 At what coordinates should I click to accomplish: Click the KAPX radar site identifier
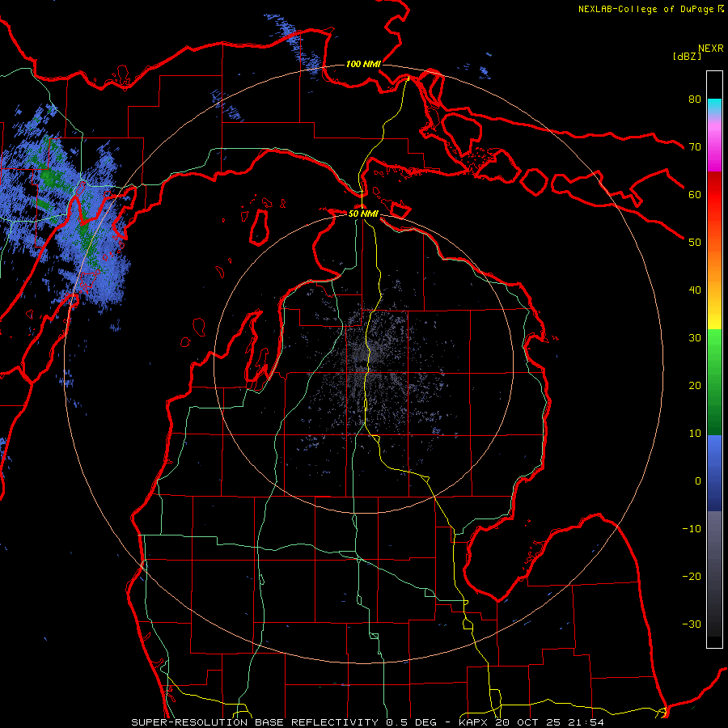[475, 722]
